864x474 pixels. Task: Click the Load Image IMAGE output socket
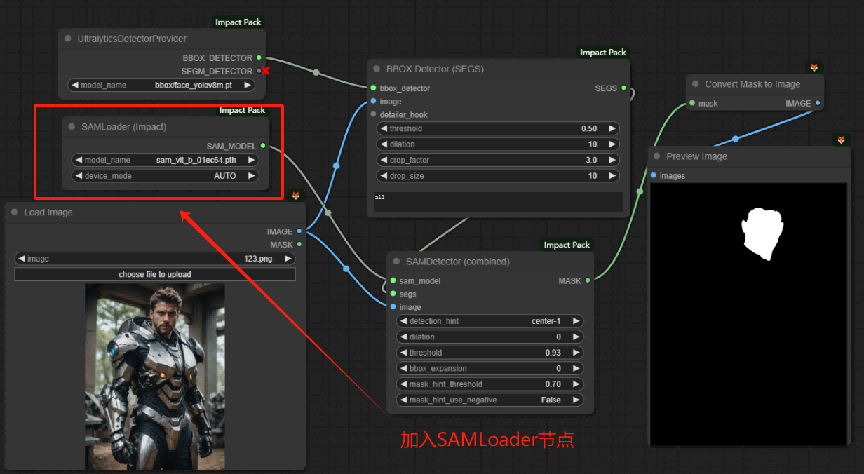[299, 231]
